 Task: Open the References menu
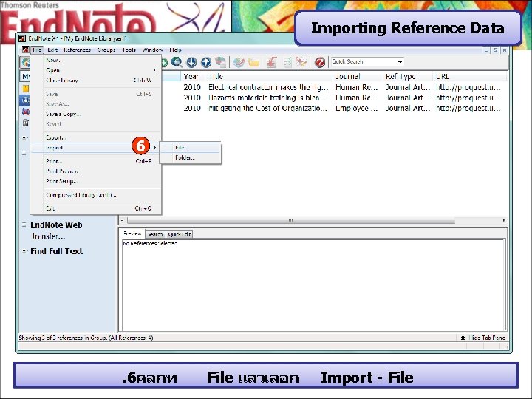point(77,50)
